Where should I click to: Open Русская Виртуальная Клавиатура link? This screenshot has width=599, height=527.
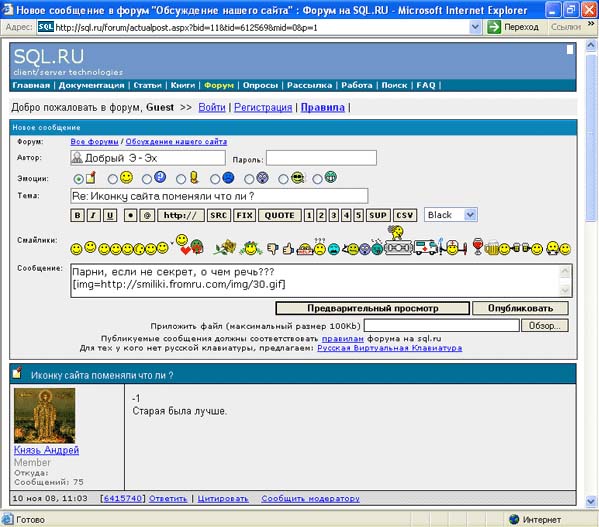point(390,348)
